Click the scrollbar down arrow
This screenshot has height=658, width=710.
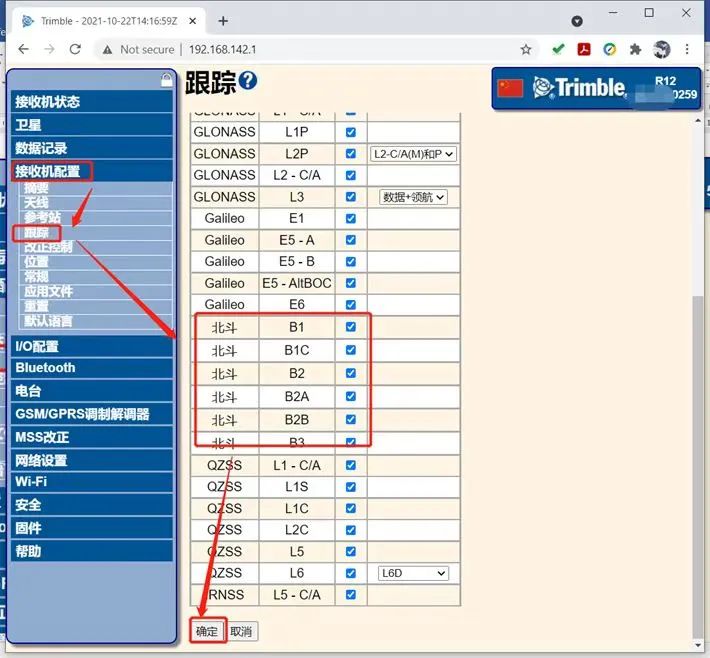pyautogui.click(x=698, y=645)
